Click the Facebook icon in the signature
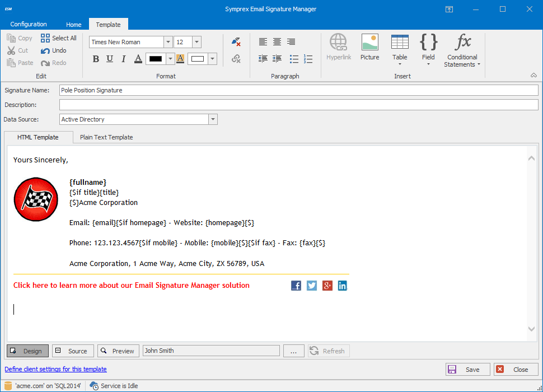 (296, 286)
